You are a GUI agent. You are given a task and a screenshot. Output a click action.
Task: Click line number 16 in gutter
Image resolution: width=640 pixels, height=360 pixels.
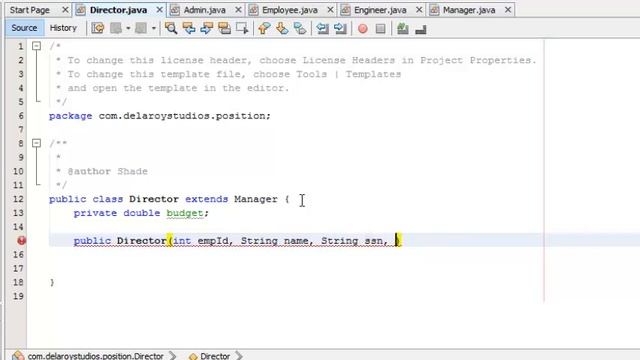pos(18,255)
